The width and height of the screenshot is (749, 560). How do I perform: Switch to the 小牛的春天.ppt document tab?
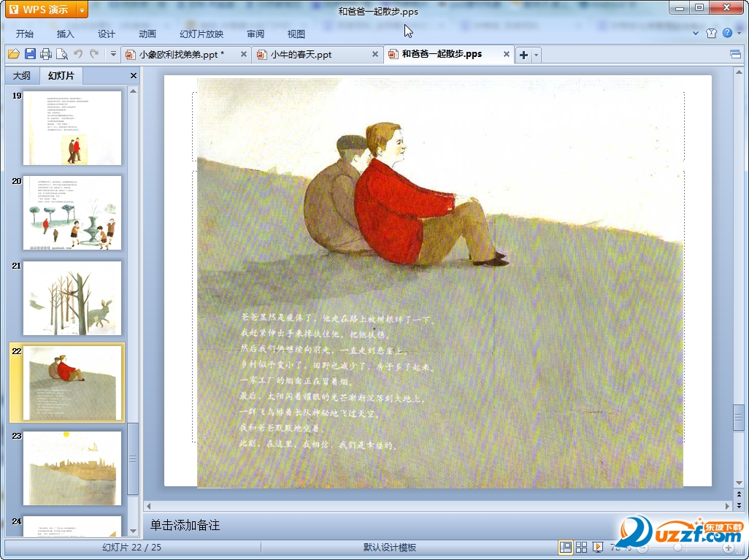click(x=301, y=55)
